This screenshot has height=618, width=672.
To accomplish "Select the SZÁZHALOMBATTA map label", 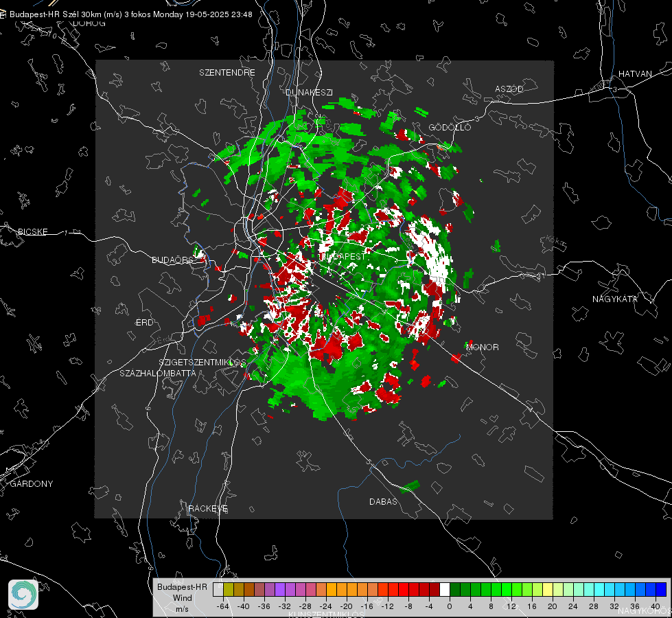I will 158,373.
